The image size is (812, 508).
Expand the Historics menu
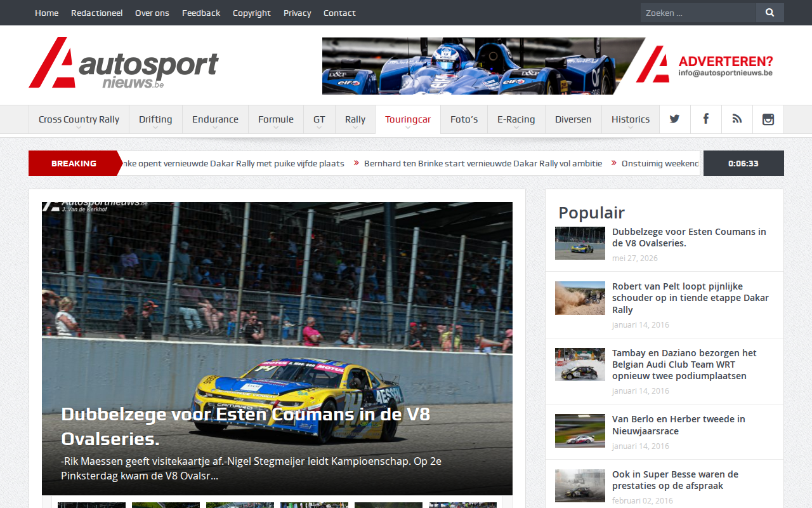pos(631,119)
